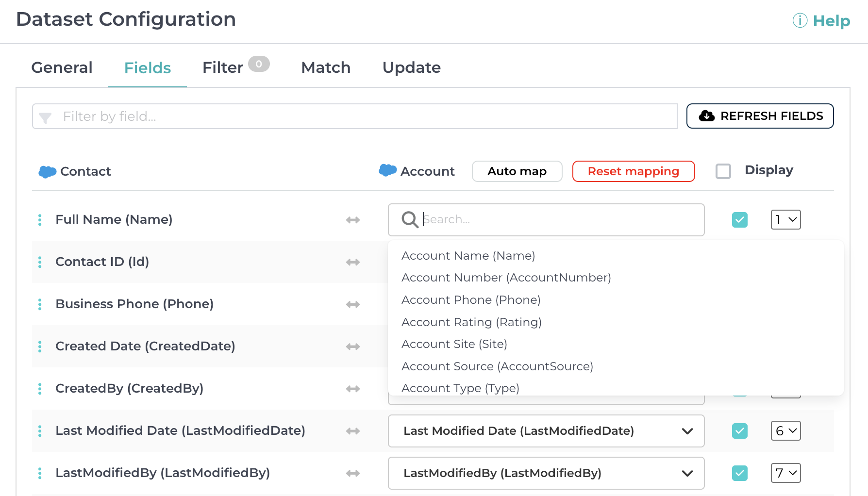Switch to the Match tab
Viewport: 868px width, 496px height.
click(x=326, y=67)
